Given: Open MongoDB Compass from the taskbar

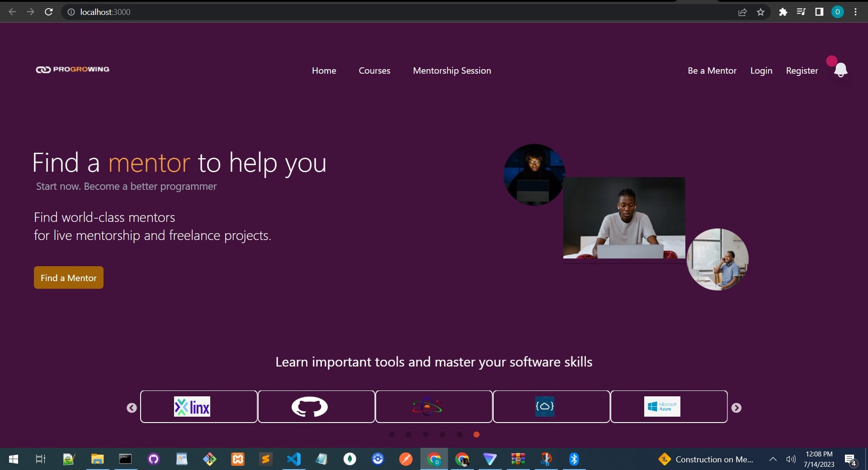Looking at the screenshot, I should click(x=349, y=459).
